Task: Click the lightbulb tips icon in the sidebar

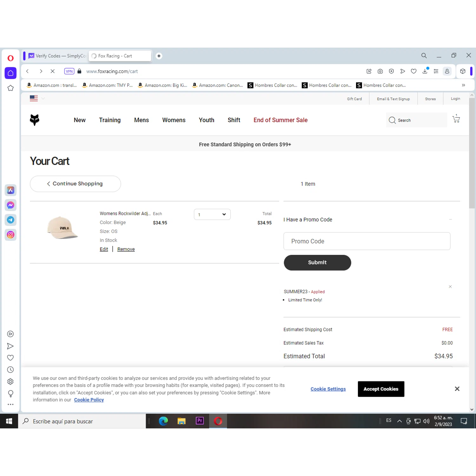Action: [x=10, y=393]
